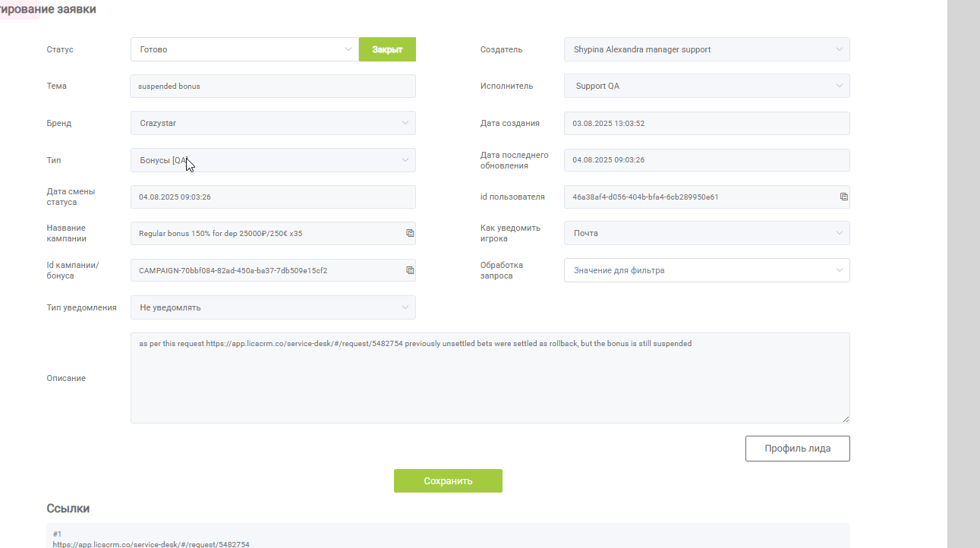This screenshot has height=548, width=980.
Task: Click the Бренд label
Action: 58,123
